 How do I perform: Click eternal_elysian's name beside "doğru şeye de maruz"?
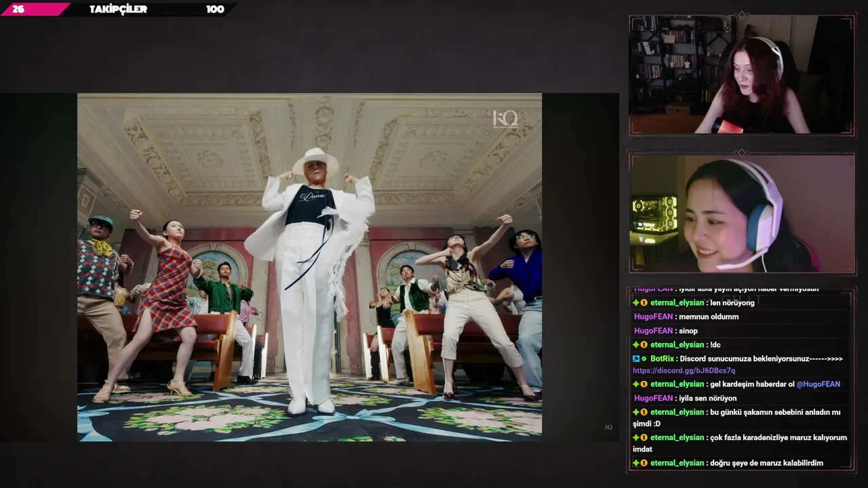677,464
